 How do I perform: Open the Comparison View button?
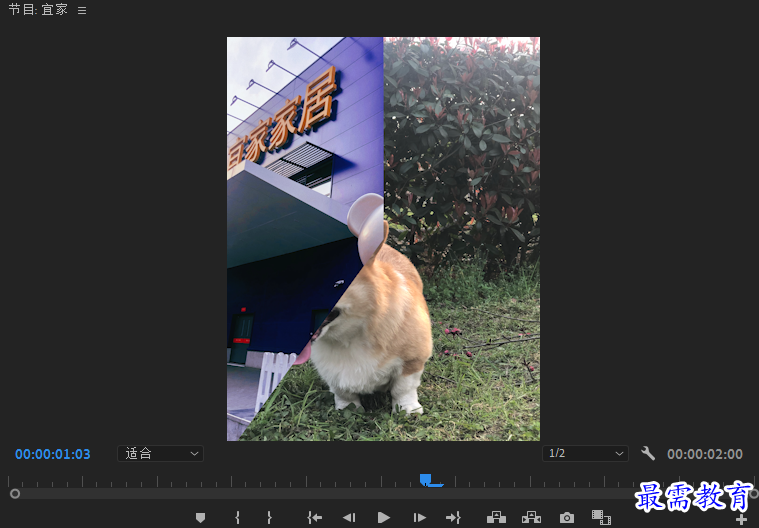point(601,517)
